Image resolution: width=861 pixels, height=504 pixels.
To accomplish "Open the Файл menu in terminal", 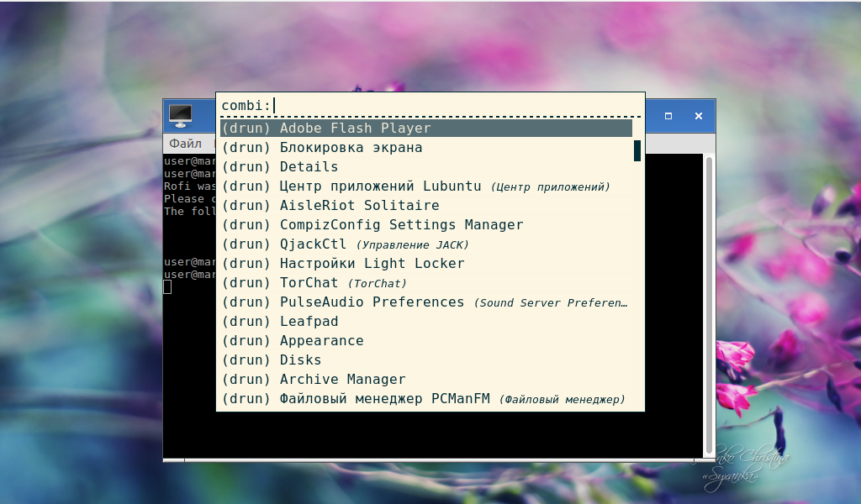I will [185, 143].
